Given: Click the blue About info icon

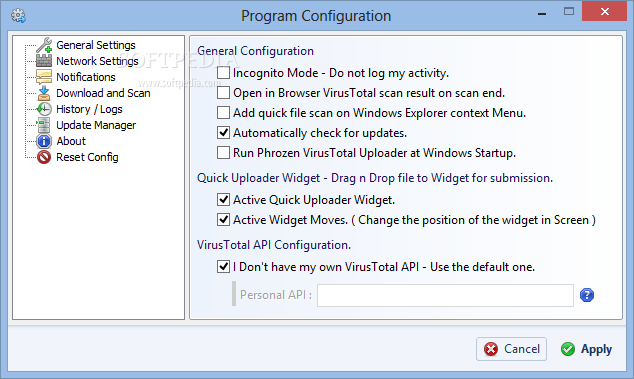Looking at the screenshot, I should pyautogui.click(x=44, y=141).
